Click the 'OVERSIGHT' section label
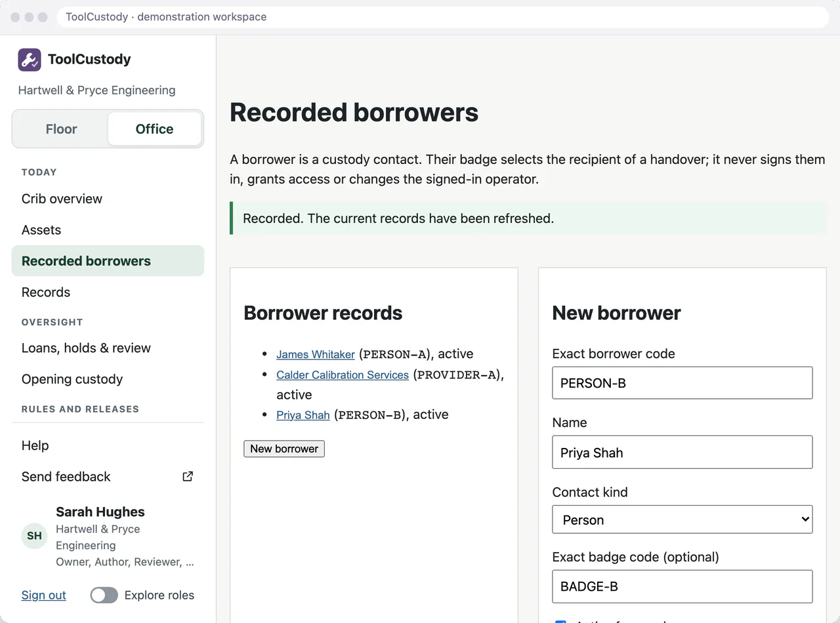This screenshot has width=840, height=623. point(52,323)
